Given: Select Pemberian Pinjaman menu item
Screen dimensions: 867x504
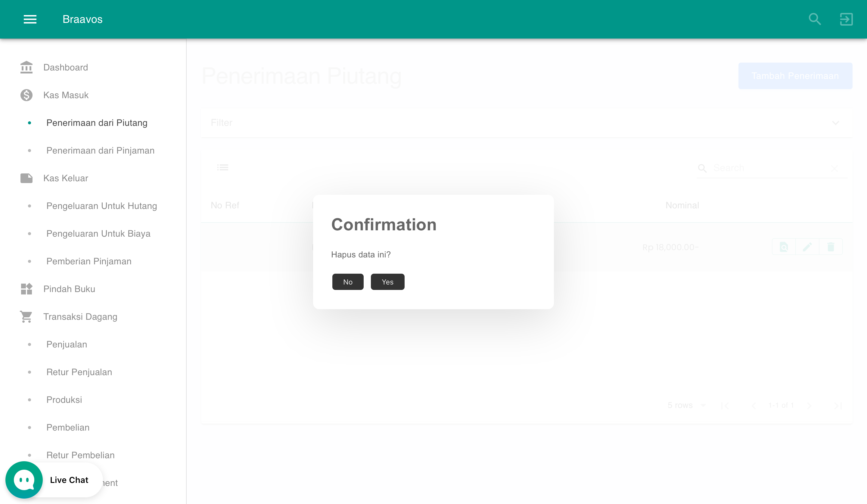Looking at the screenshot, I should [89, 261].
